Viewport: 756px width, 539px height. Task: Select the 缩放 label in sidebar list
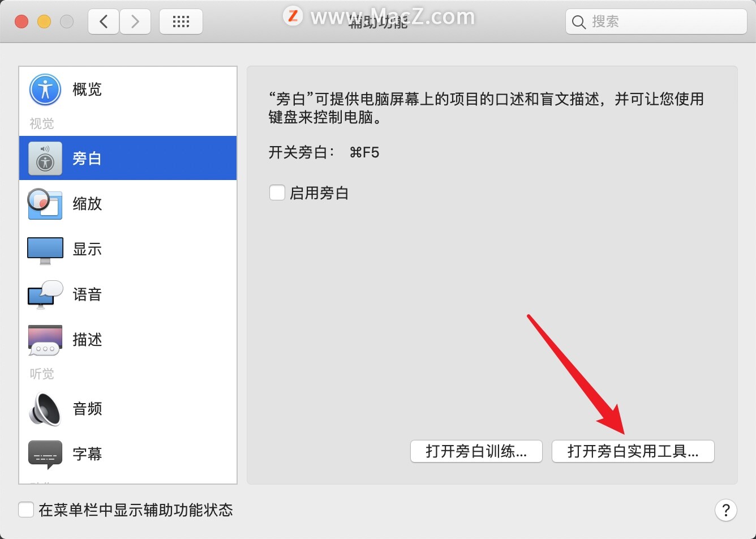(x=87, y=204)
